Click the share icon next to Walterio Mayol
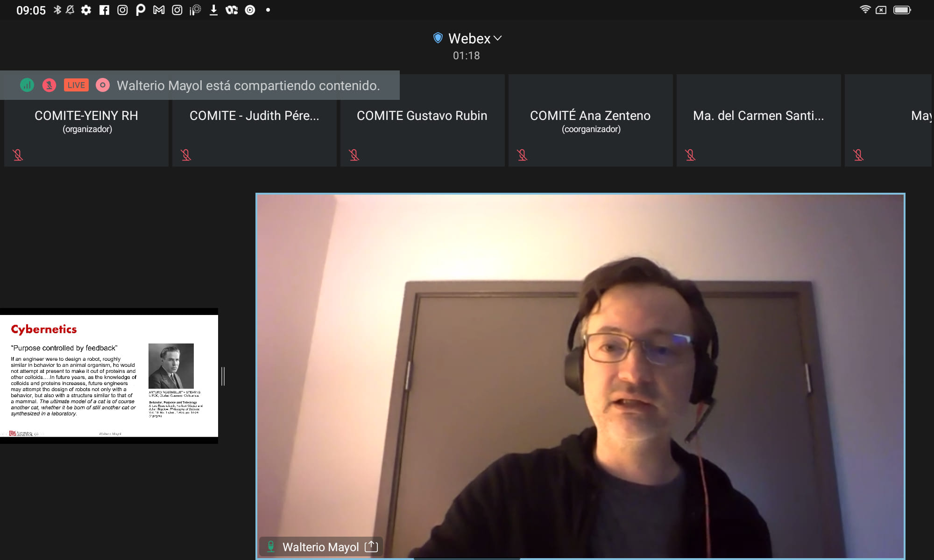 click(x=371, y=546)
